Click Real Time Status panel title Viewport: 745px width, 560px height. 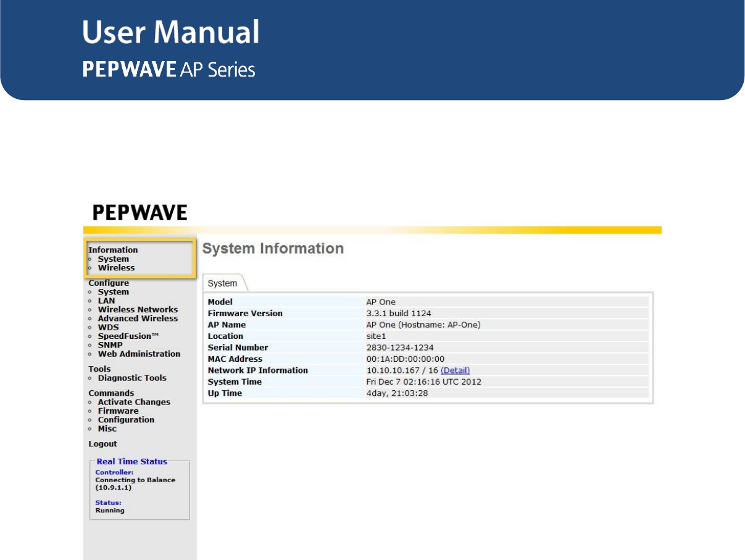pyautogui.click(x=131, y=462)
